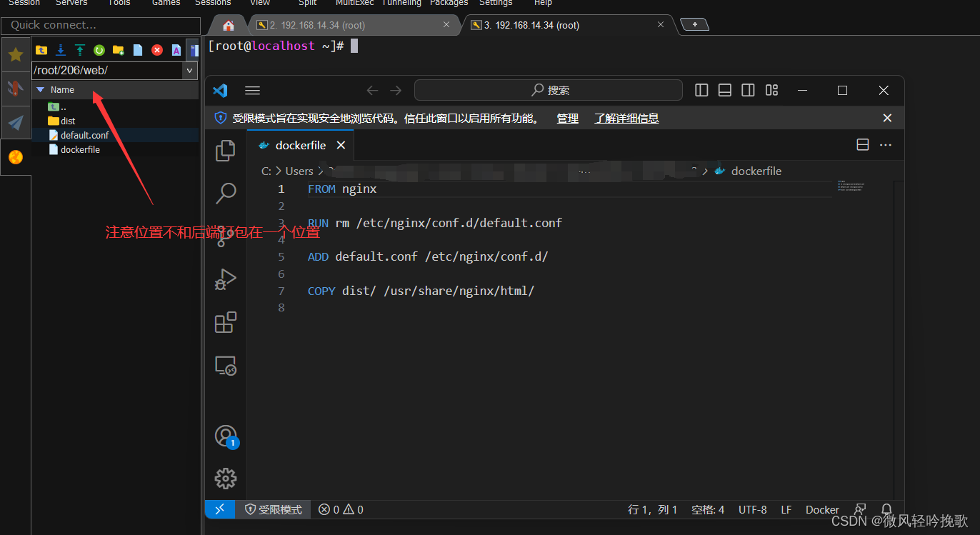Dismiss the restricted mode banner
980x535 pixels.
[887, 119]
